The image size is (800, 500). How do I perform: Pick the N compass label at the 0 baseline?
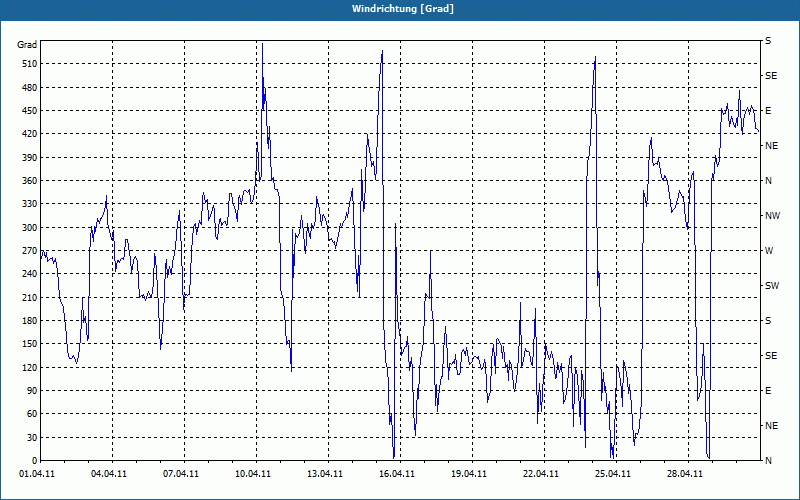coord(768,461)
